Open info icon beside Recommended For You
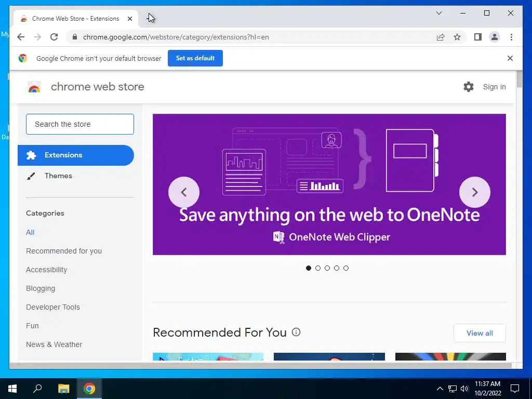This screenshot has width=532, height=399. [296, 332]
